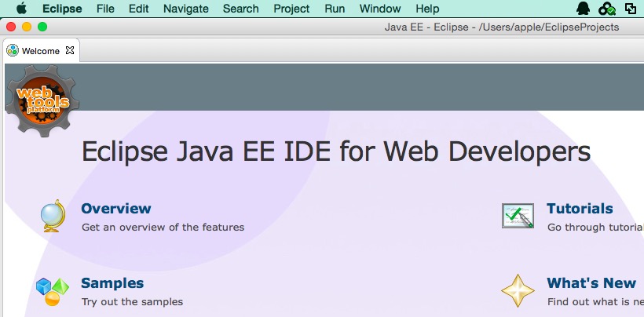Open the File menu
Screen dimensions: 644x317
coord(105,9)
